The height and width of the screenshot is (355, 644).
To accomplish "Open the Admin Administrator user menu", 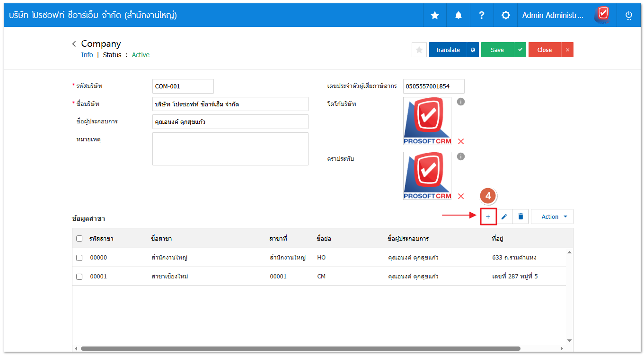I will tap(553, 15).
